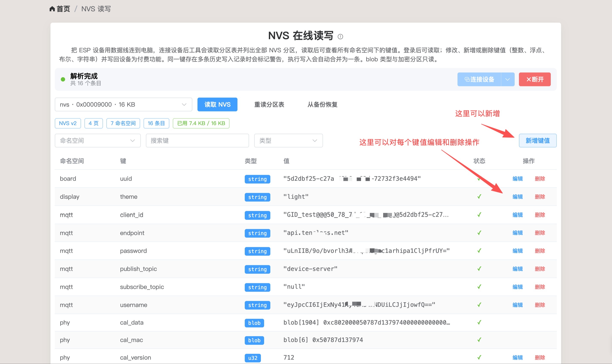Click the 新增键值 button
This screenshot has height=364, width=612.
(x=537, y=140)
